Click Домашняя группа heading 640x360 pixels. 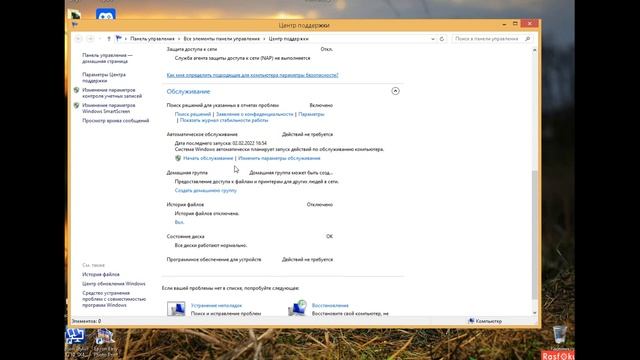point(187,173)
